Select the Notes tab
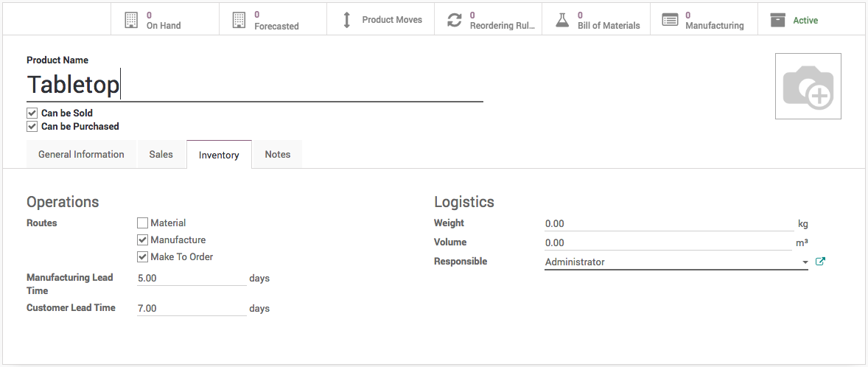Screen dimensions: 868x367 [277, 155]
